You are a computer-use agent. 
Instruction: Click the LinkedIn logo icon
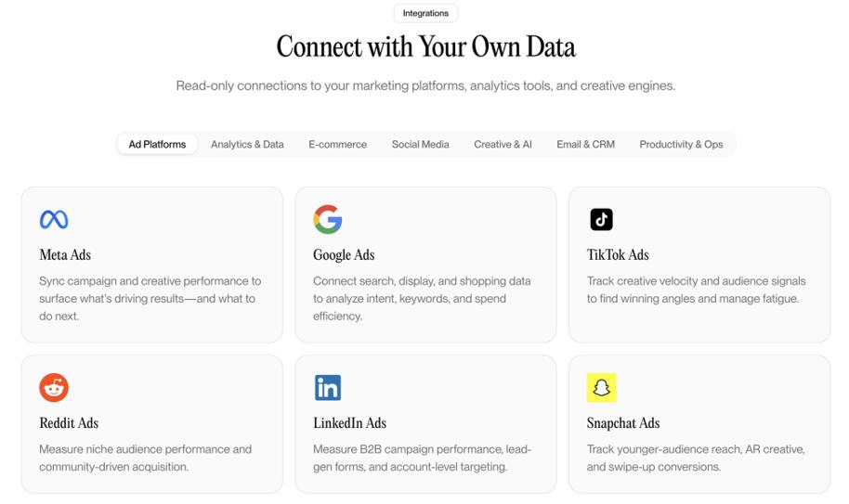[328, 388]
